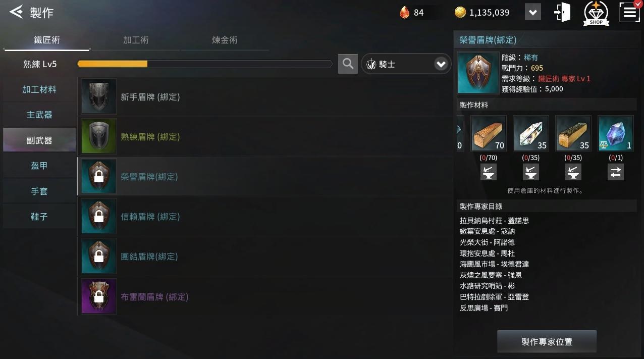This screenshot has width=644, height=359.
Task: Open the diamond SHOP icon
Action: click(596, 13)
